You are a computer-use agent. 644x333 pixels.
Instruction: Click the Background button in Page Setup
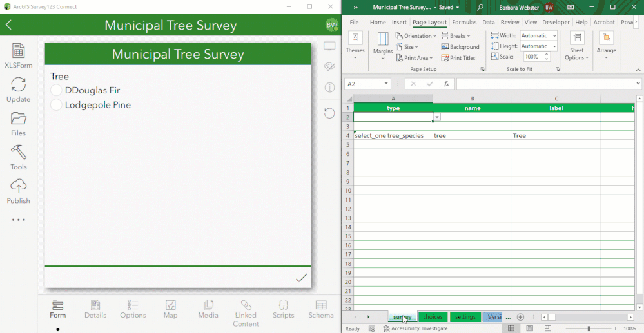click(460, 47)
